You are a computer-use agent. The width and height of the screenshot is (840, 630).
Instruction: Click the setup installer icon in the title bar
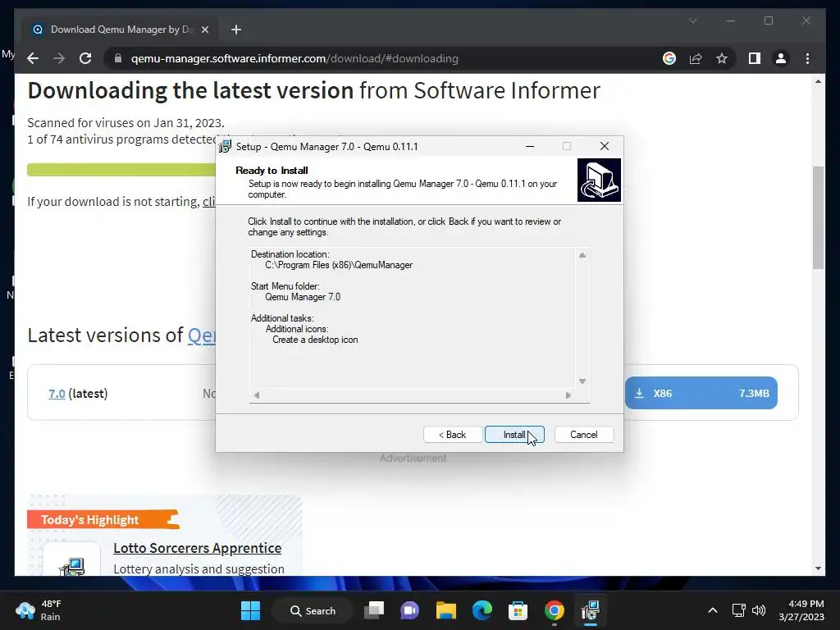[226, 146]
